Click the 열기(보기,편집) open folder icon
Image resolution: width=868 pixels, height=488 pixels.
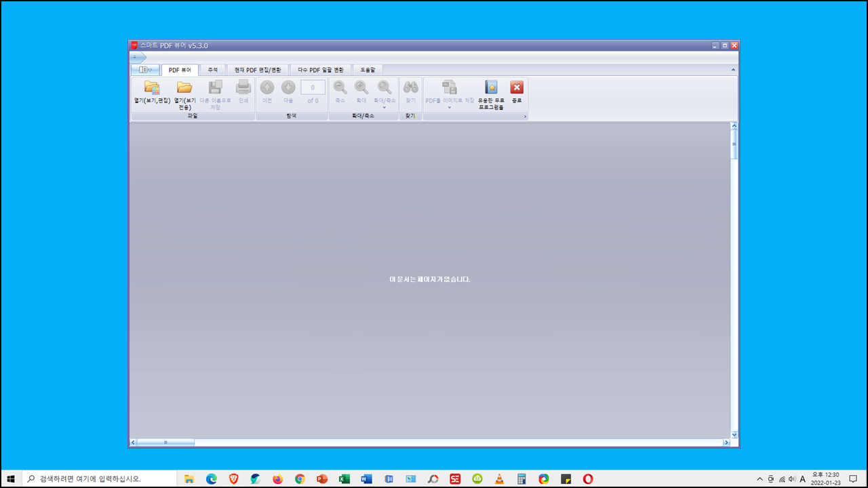152,87
